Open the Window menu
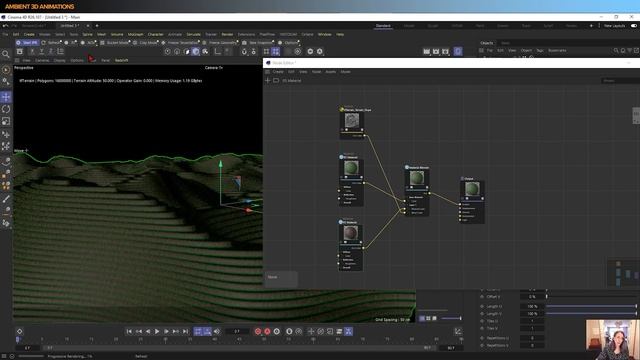640x360 pixels. click(325, 34)
